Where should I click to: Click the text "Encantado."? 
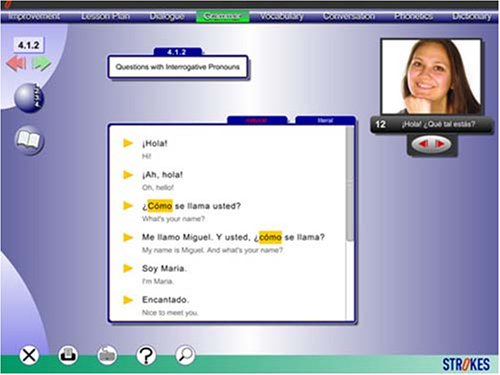[165, 300]
